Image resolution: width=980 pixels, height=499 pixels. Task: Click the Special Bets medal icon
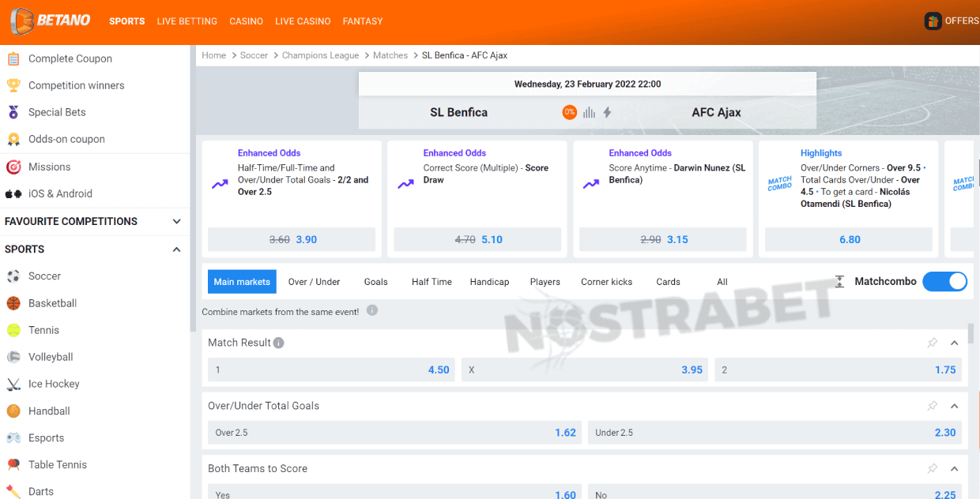pos(13,112)
